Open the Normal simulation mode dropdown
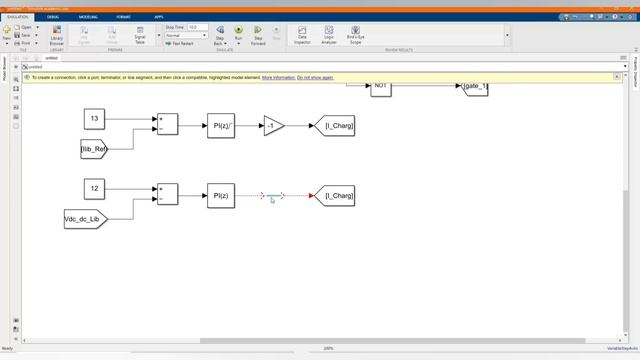Viewport: 640px width, 360px height. 186,36
